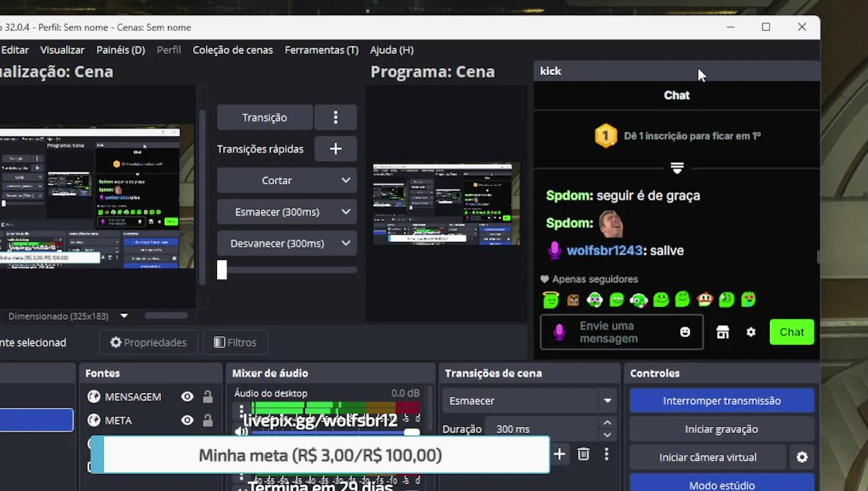This screenshot has width=868, height=491.
Task: Select the MENSAGEM source row
Action: pyautogui.click(x=149, y=397)
